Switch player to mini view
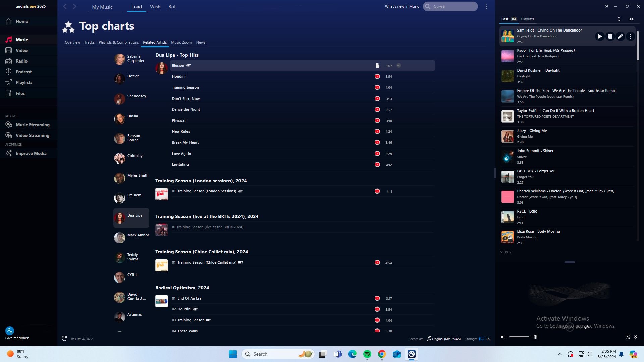This screenshot has width=644, height=362. tap(628, 337)
